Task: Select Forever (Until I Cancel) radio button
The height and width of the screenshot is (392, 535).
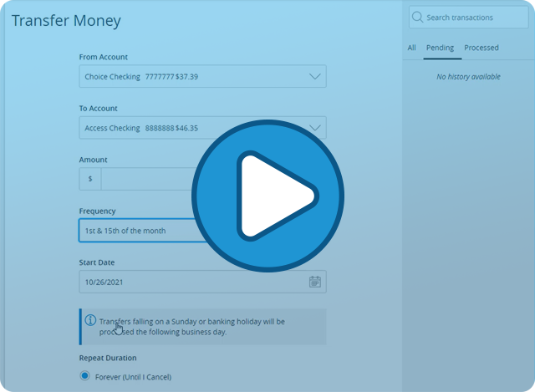Action: 84,375
